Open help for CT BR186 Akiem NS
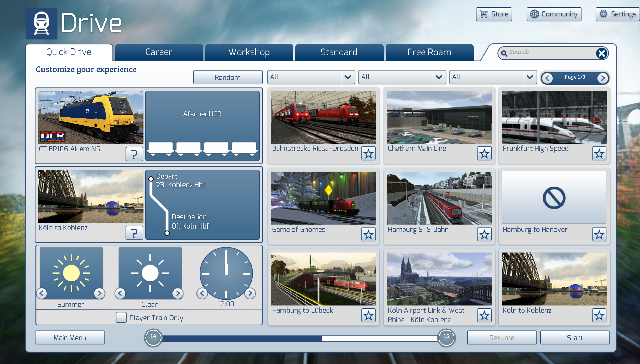Screen dimensions: 640x364 [x=134, y=154]
